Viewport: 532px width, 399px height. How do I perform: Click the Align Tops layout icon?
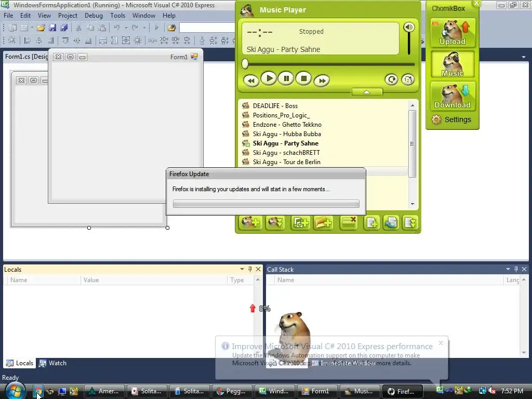pos(65,41)
